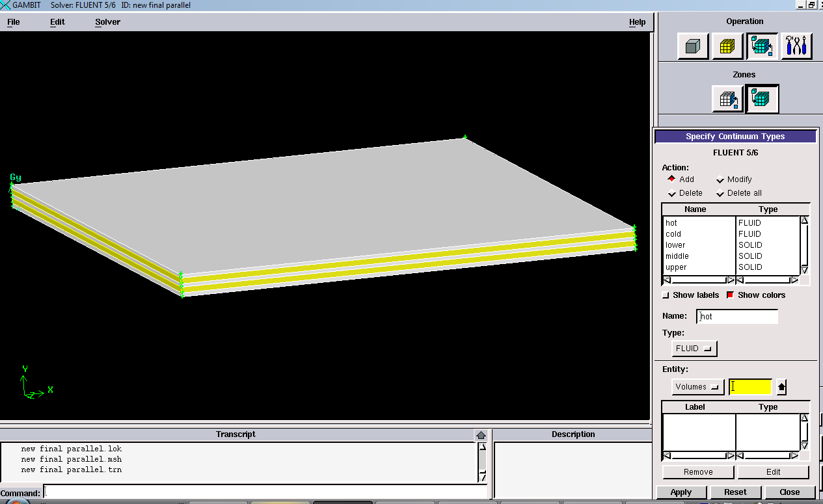The image size is (823, 504).
Task: Select the 'middle' zone in name list
Action: 677,256
